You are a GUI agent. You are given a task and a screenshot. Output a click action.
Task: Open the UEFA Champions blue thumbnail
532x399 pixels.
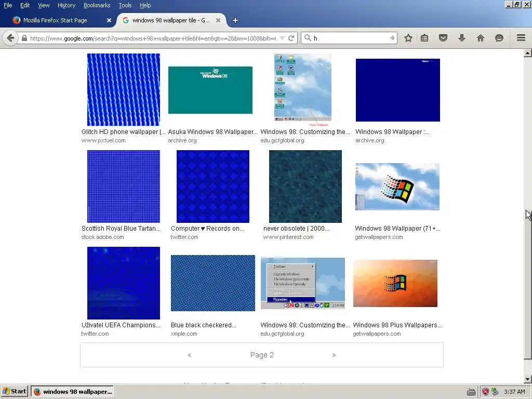point(124,283)
